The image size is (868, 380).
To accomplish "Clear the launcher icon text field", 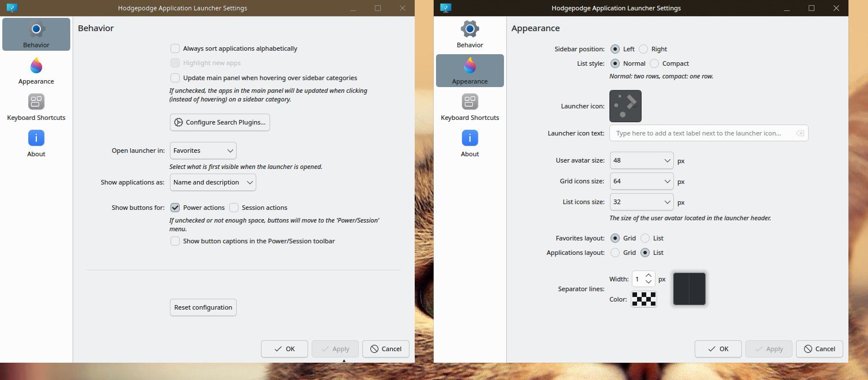I will [x=799, y=133].
